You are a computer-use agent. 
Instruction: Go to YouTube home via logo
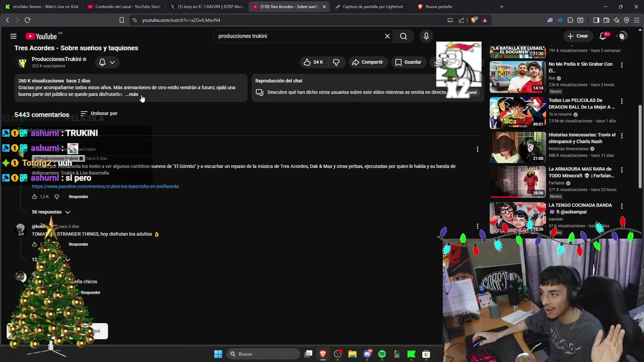pos(42,36)
